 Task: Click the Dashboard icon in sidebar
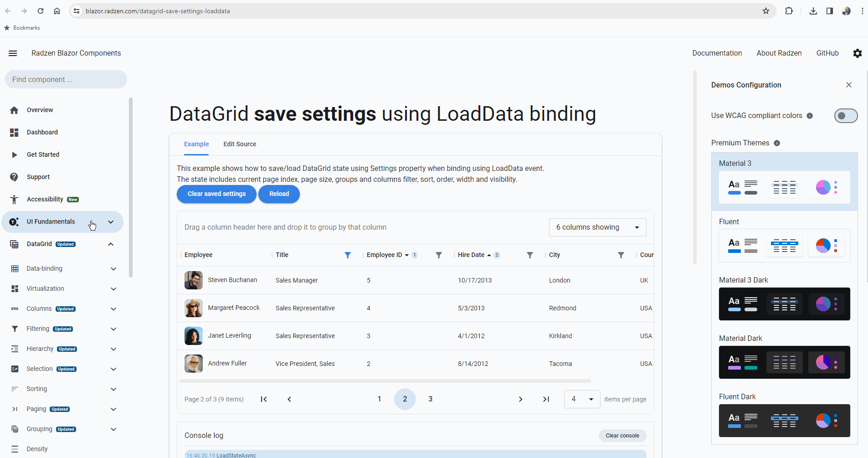click(x=14, y=132)
